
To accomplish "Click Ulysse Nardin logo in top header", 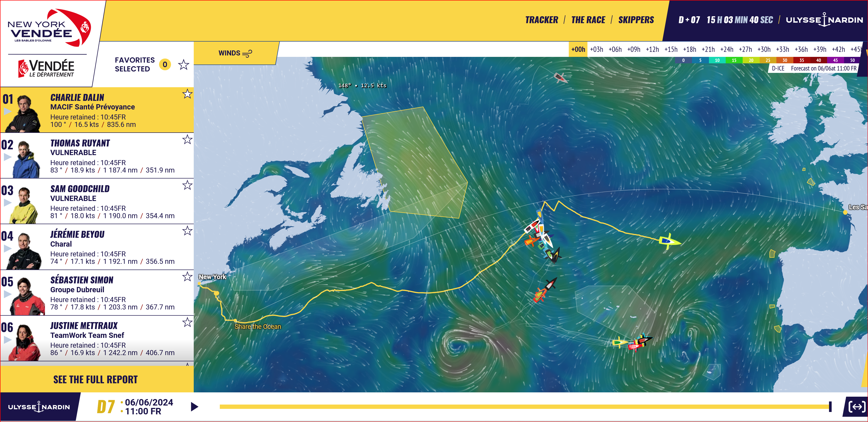I will [x=824, y=20].
